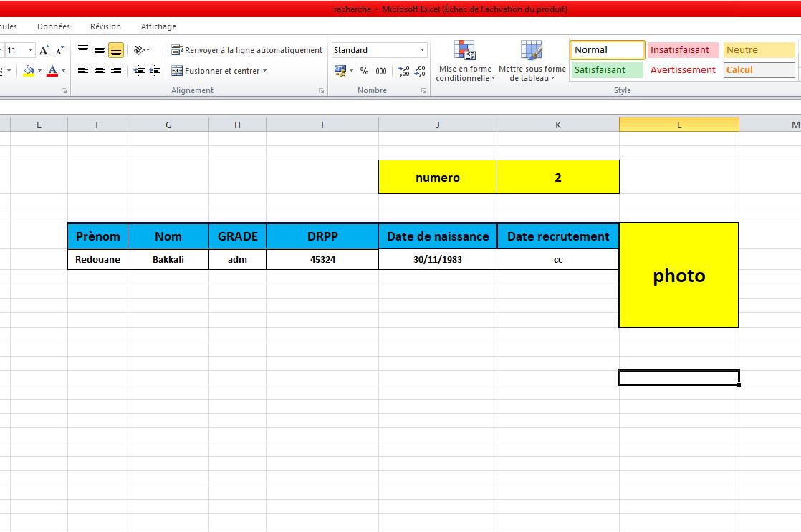Apply the Avertissement cell style
Screen dimensions: 801x532
point(684,70)
